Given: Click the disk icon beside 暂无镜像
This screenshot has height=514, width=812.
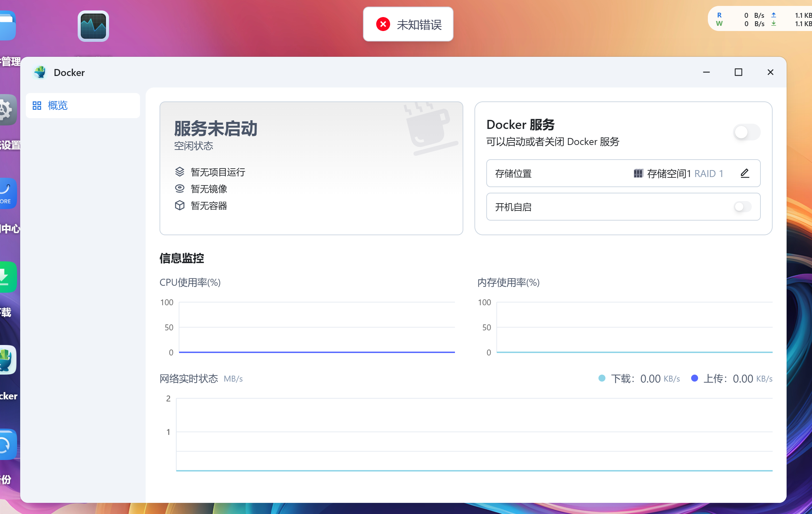Looking at the screenshot, I should click(x=180, y=189).
